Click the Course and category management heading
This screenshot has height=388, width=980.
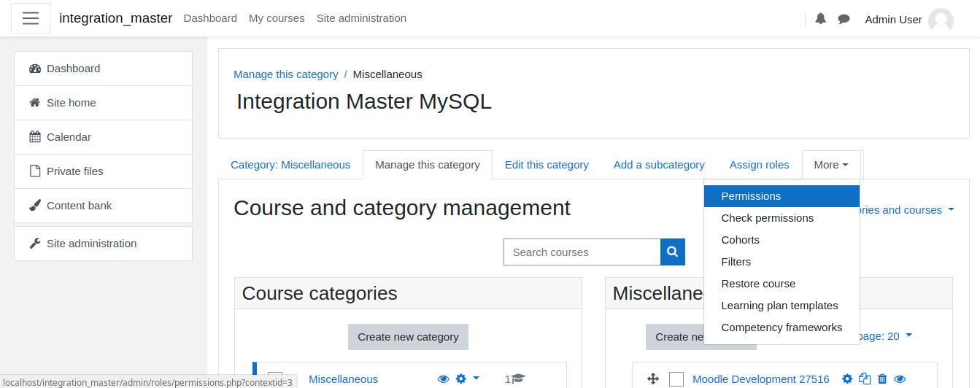click(x=402, y=208)
